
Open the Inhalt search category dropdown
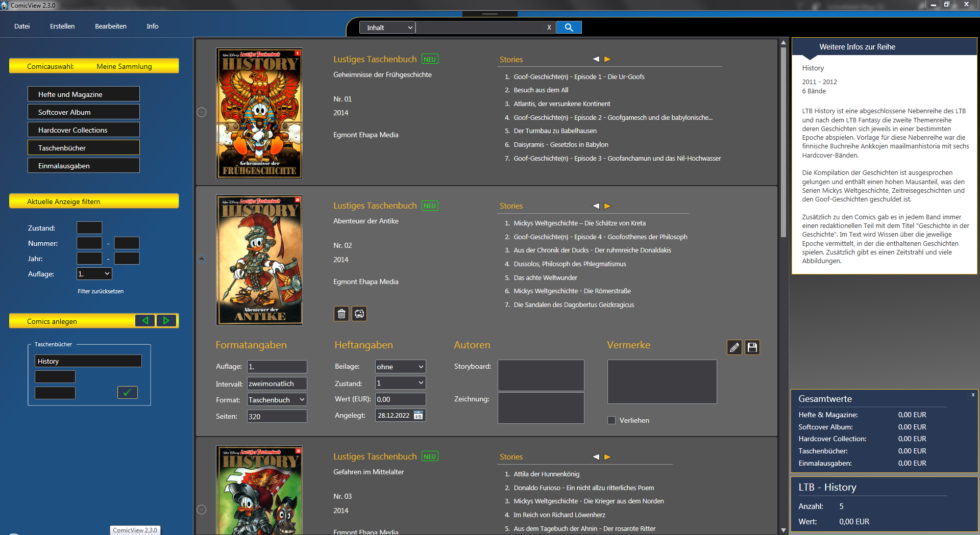pyautogui.click(x=387, y=28)
